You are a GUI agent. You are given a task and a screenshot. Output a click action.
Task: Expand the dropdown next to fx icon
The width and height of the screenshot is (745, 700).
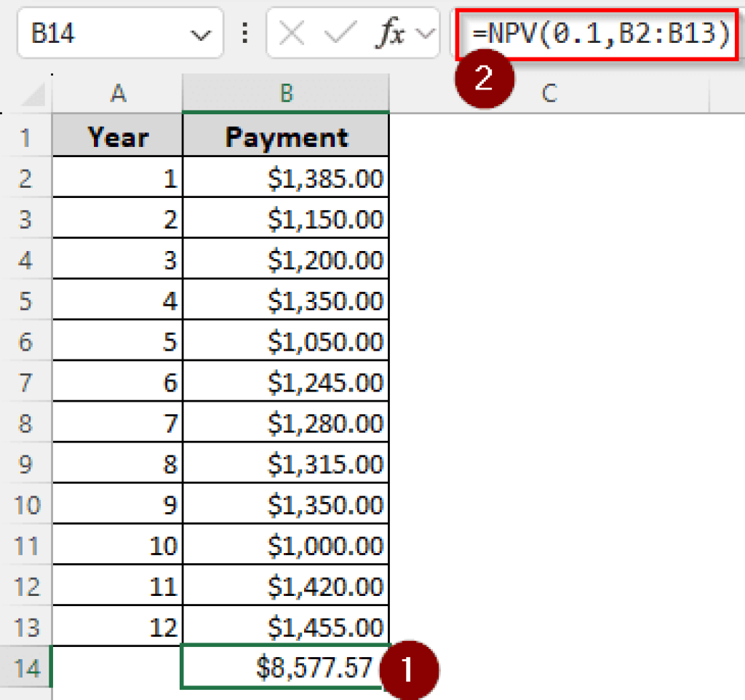pyautogui.click(x=426, y=33)
